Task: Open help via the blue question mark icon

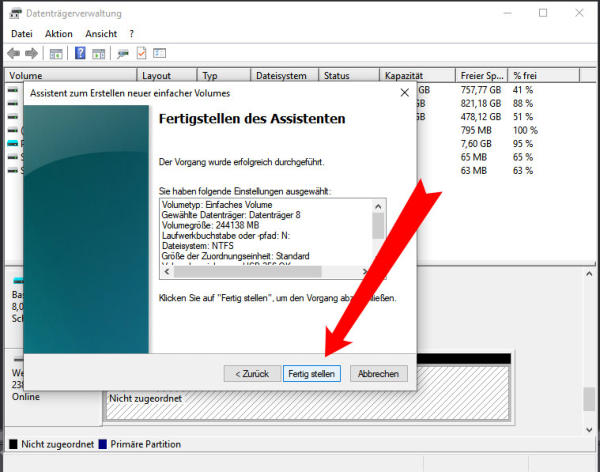Action: (x=80, y=53)
